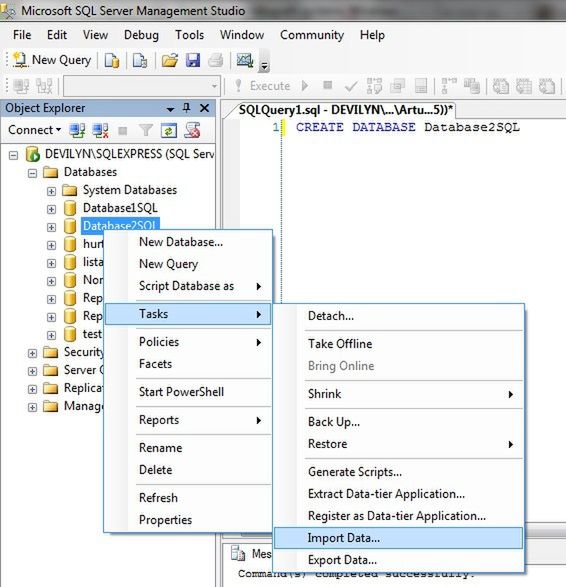Toggle Object Explorer auto hide pin
Screen dimensions: 566x587
click(186, 108)
